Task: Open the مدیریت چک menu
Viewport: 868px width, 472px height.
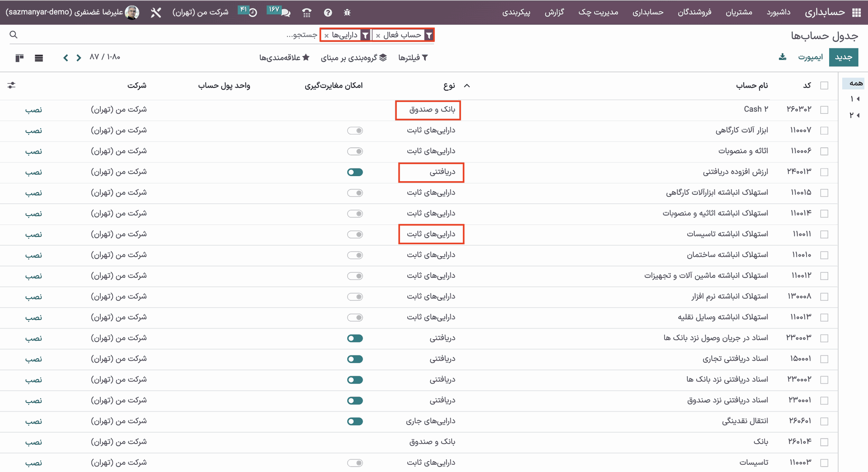Action: [x=598, y=12]
